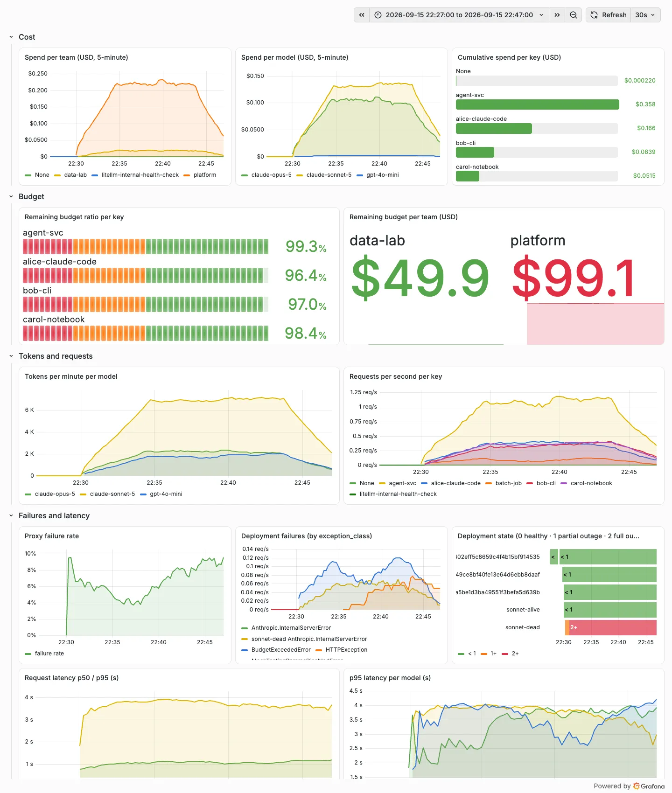Viewport: 672px width, 793px height.
Task: Click the Grafana logo link
Action: (649, 786)
